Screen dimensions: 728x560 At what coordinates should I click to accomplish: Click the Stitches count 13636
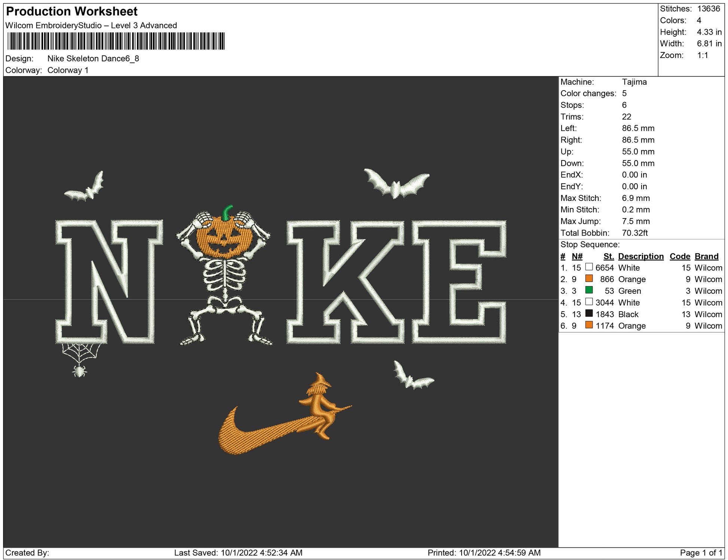tap(708, 9)
